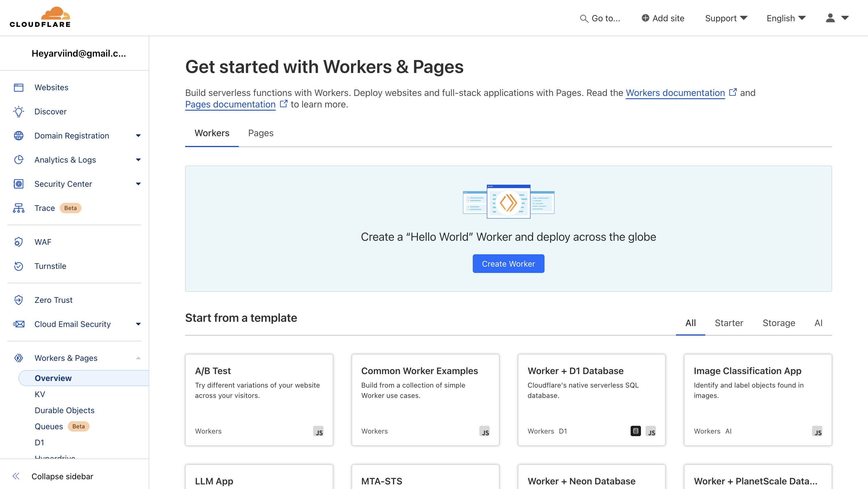Viewport: 868px width, 489px height.
Task: Click the Create Worker button
Action: click(508, 263)
